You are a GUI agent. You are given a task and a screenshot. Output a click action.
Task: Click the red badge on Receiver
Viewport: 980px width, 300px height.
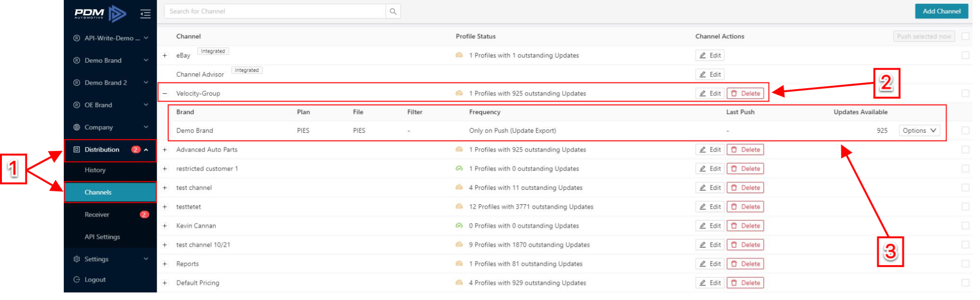[144, 214]
